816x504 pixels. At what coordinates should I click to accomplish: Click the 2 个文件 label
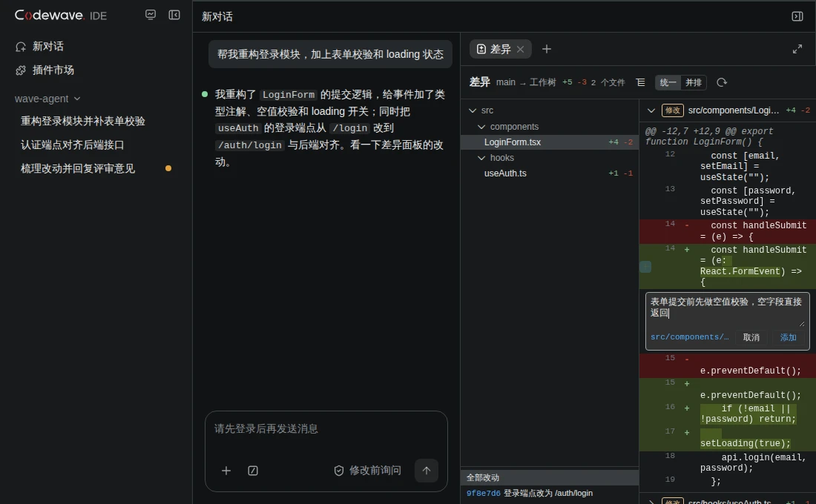point(608,82)
